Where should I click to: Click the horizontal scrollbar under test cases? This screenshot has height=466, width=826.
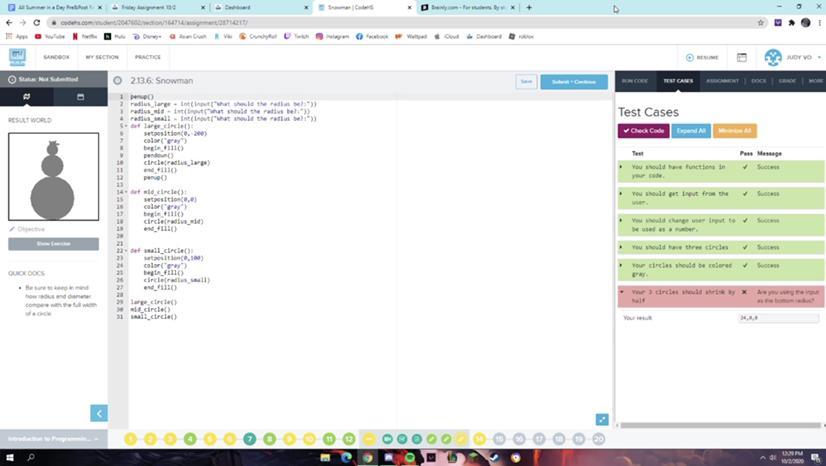pos(720,425)
